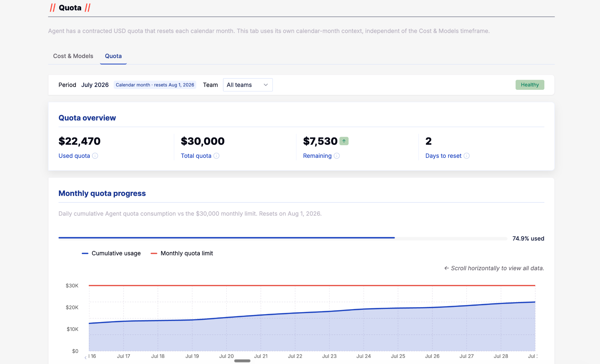Toggle the Monthly quota limit legend series

(x=182, y=253)
